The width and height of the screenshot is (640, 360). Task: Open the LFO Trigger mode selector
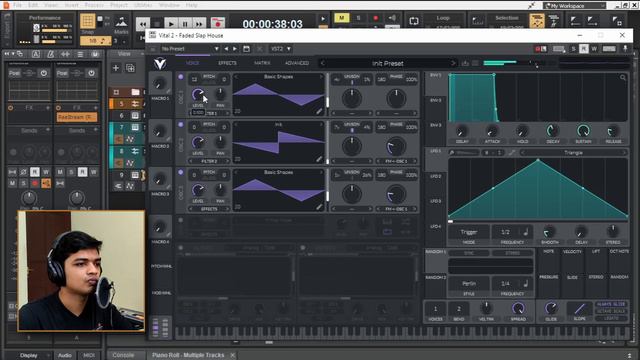tap(469, 232)
